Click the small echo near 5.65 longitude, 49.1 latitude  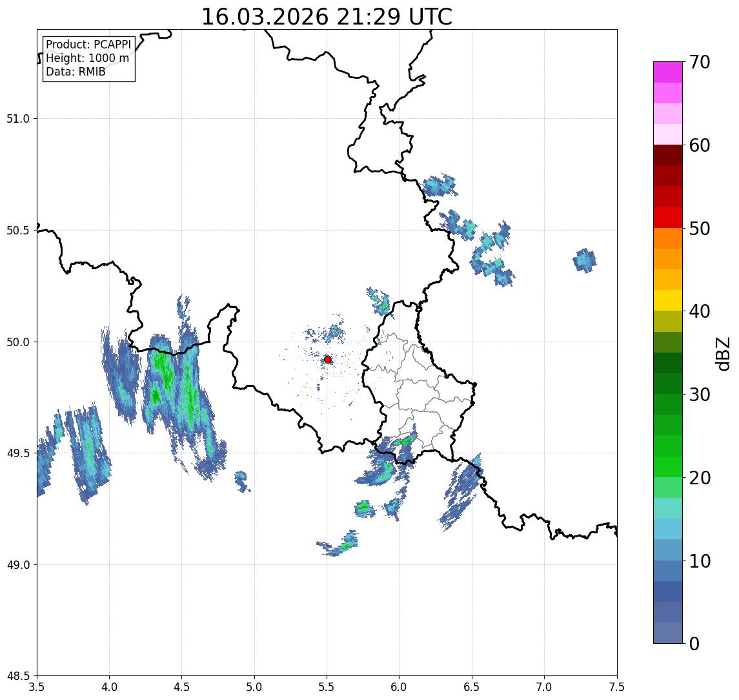pos(338,544)
